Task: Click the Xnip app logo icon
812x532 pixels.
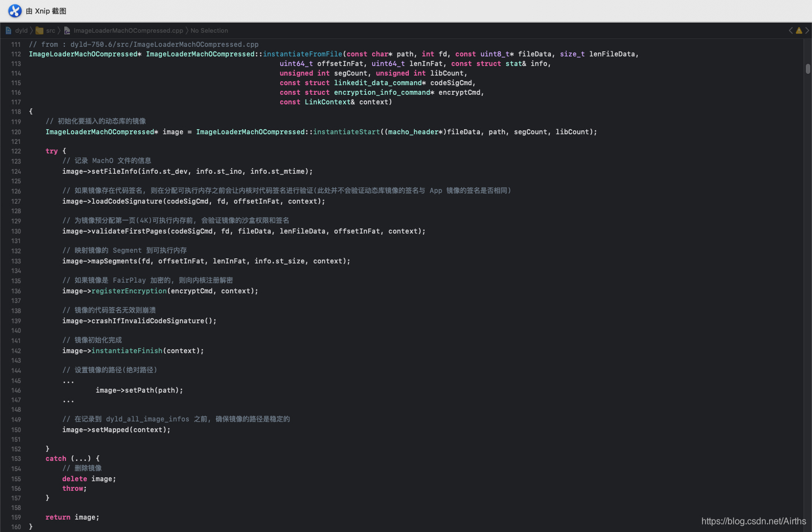Action: pos(15,11)
